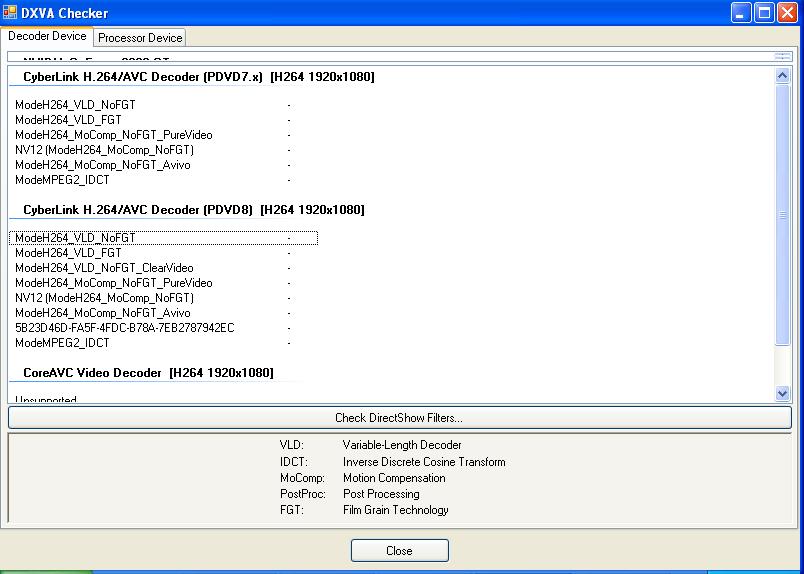Select ModeH264_VLD_NoFGT_ClearVideo row
804x574 pixels.
164,268
